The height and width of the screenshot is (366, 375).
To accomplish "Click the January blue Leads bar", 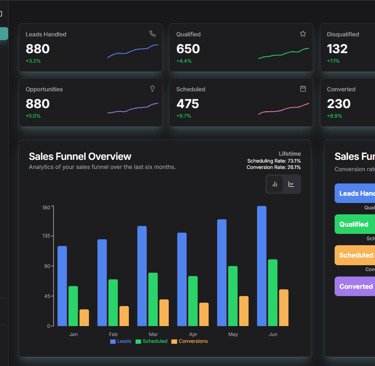I will [62, 286].
